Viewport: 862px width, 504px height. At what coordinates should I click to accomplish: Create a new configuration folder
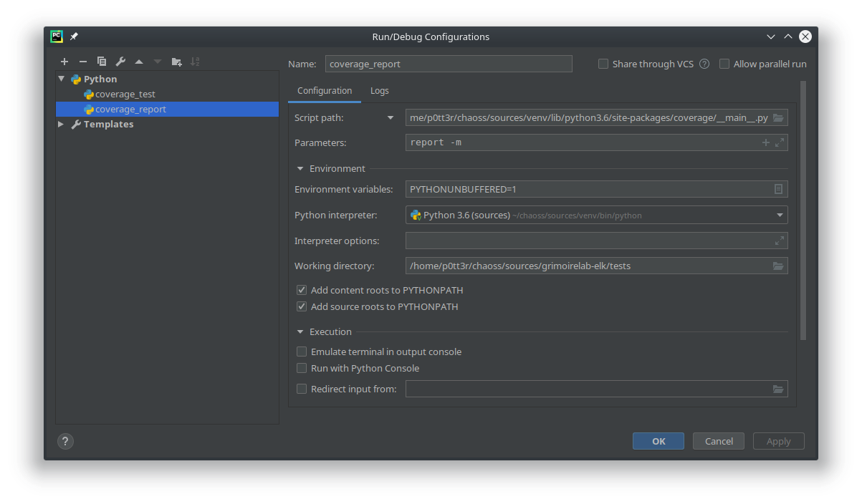click(x=176, y=62)
